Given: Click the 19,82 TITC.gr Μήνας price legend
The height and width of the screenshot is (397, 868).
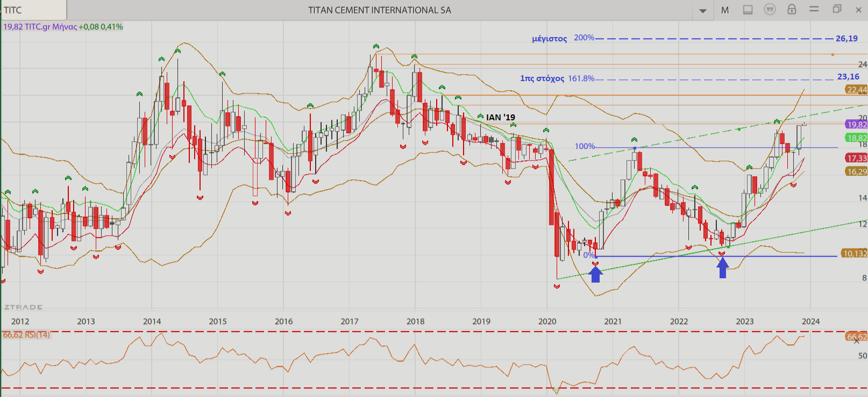Looking at the screenshot, I should (x=63, y=27).
